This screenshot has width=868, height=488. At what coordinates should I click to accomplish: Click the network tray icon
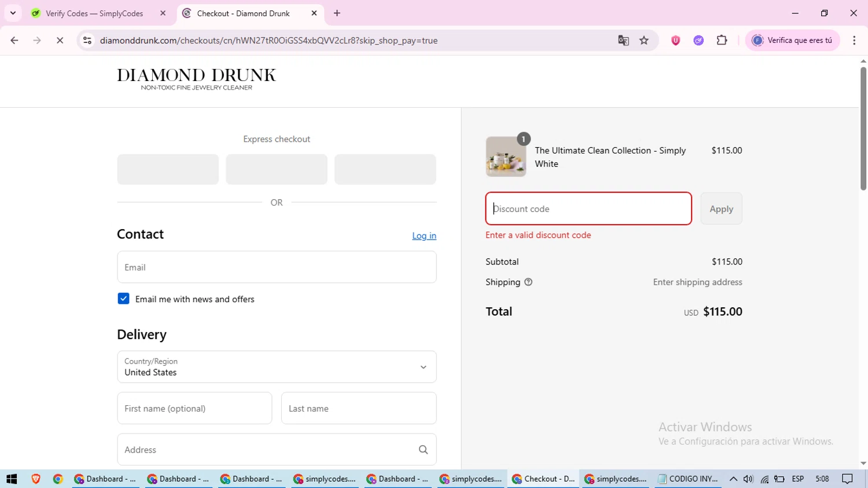tap(764, 479)
